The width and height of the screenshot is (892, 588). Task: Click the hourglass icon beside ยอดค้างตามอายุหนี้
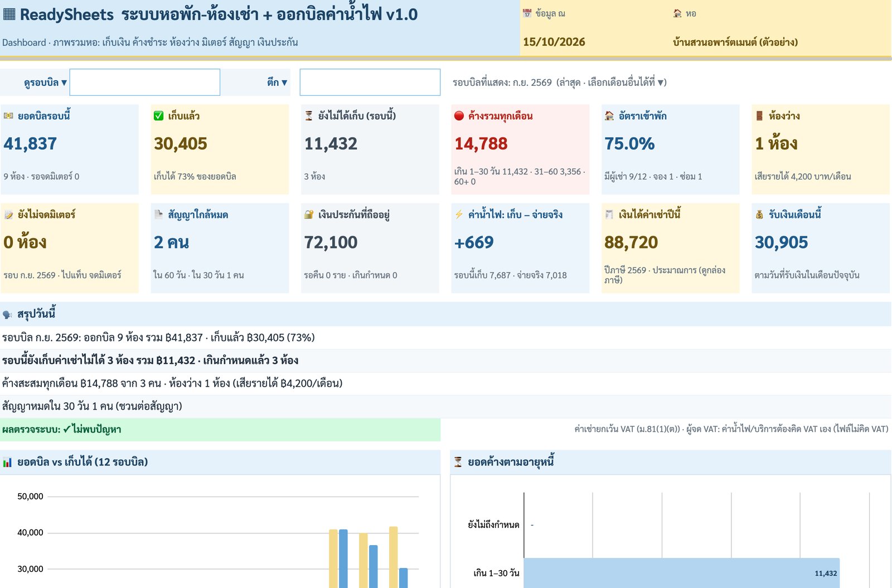pyautogui.click(x=458, y=462)
